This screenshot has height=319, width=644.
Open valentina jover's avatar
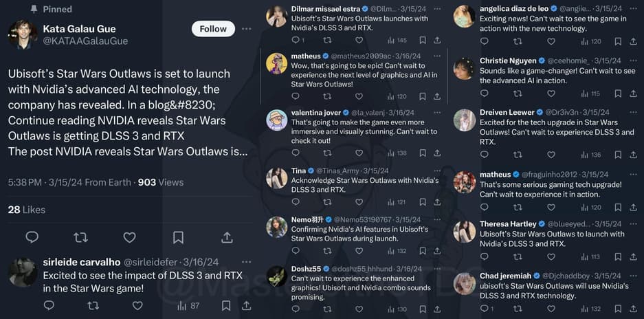click(x=277, y=120)
